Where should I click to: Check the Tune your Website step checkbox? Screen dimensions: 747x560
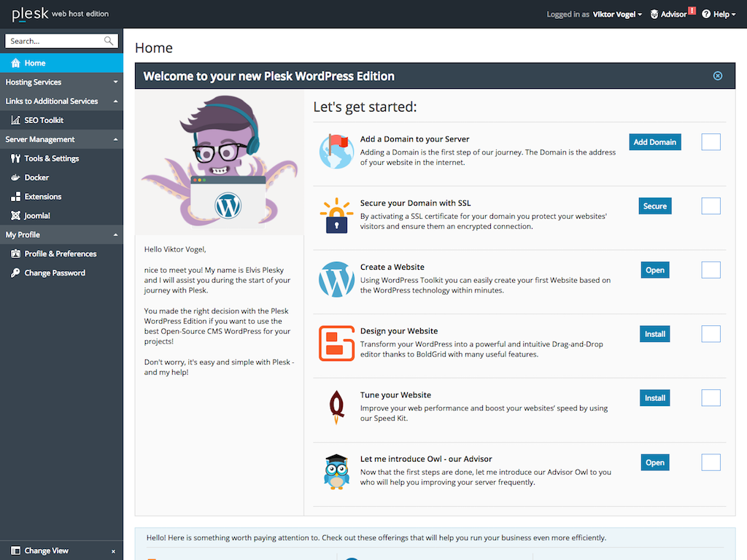pos(711,398)
